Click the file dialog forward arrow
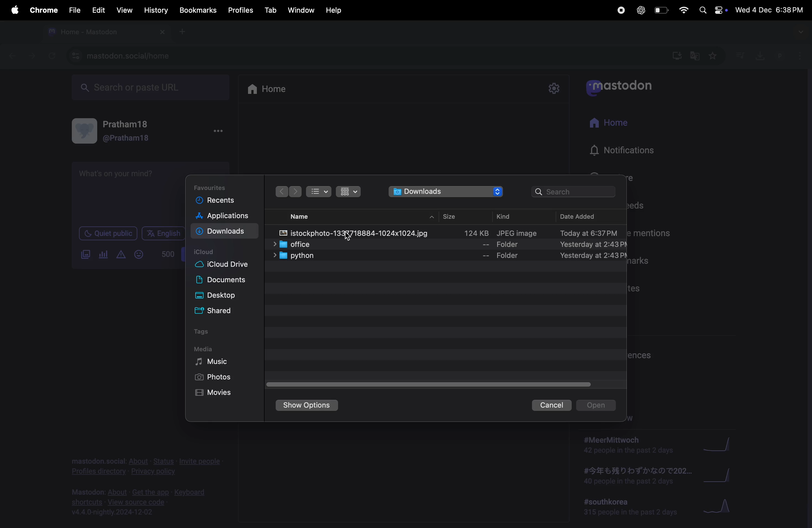The image size is (812, 528). [x=296, y=192]
